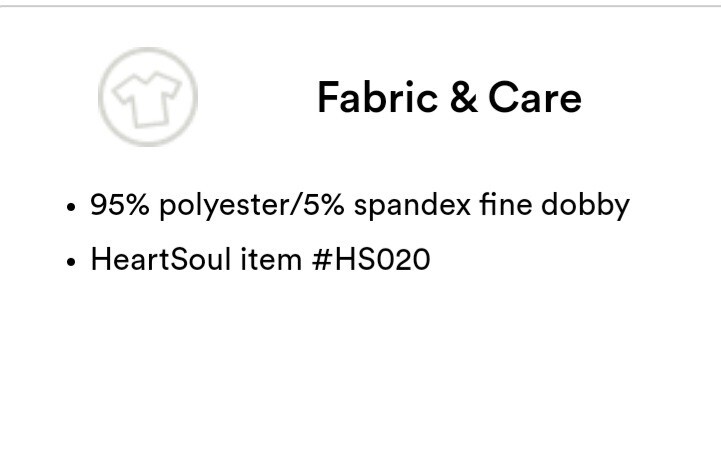721x456 pixels.
Task: Click the #HS020 item code
Action: tap(371, 259)
